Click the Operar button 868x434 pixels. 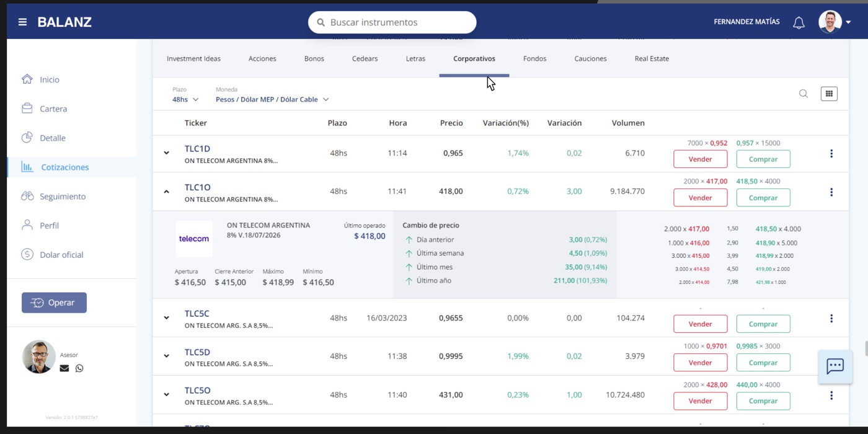54,303
